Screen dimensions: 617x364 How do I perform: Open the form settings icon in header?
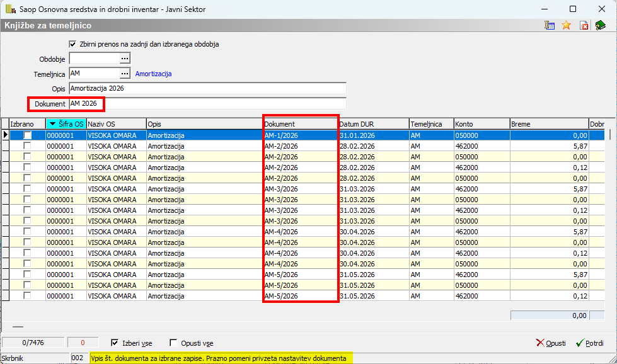tap(550, 25)
